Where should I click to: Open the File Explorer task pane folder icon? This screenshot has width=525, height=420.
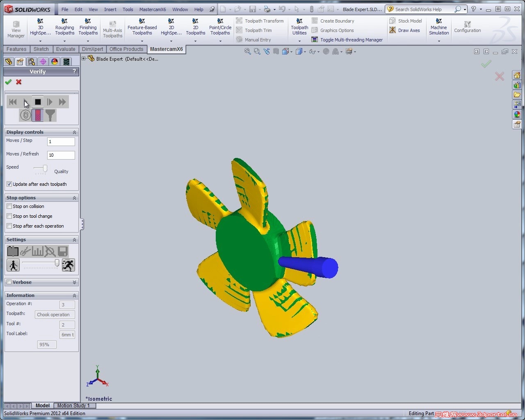[517, 95]
